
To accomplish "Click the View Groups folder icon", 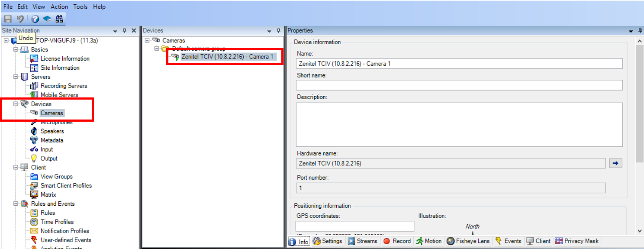I will tap(34, 177).
